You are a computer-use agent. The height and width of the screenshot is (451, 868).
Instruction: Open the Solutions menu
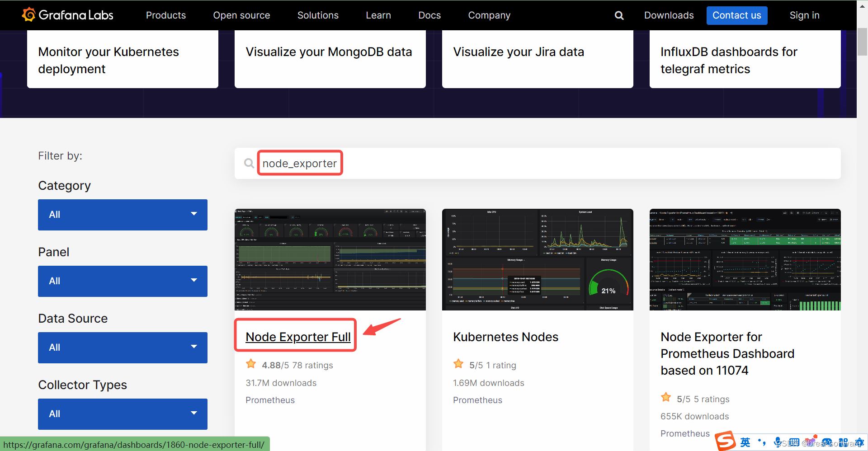[318, 15]
